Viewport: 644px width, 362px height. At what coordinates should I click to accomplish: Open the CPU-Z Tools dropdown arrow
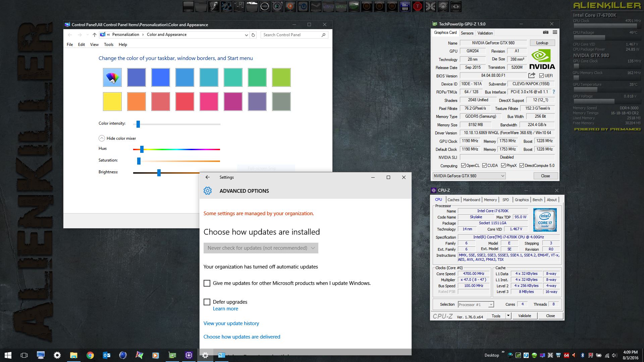tap(508, 316)
